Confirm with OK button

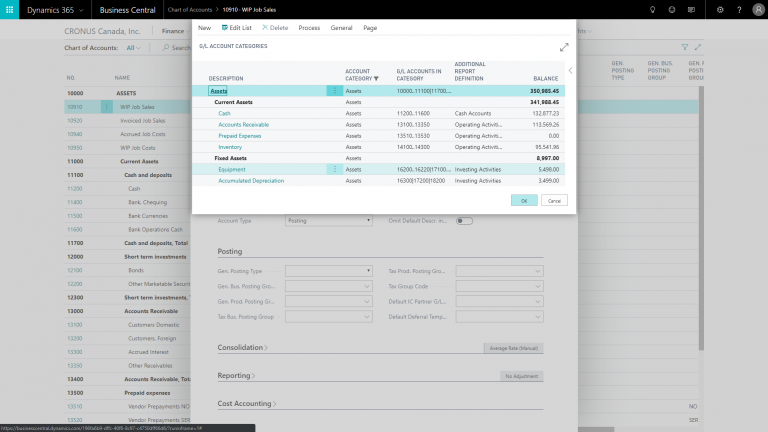tap(524, 200)
